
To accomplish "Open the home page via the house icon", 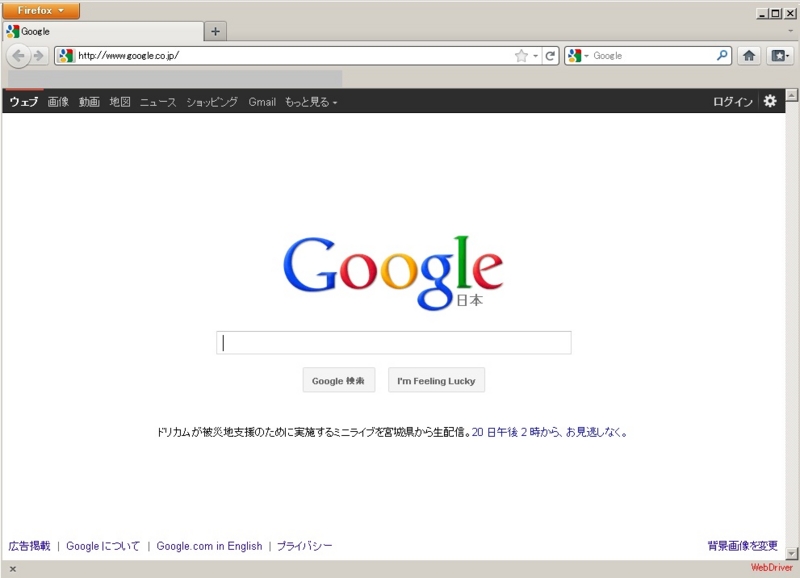I will tap(749, 56).
